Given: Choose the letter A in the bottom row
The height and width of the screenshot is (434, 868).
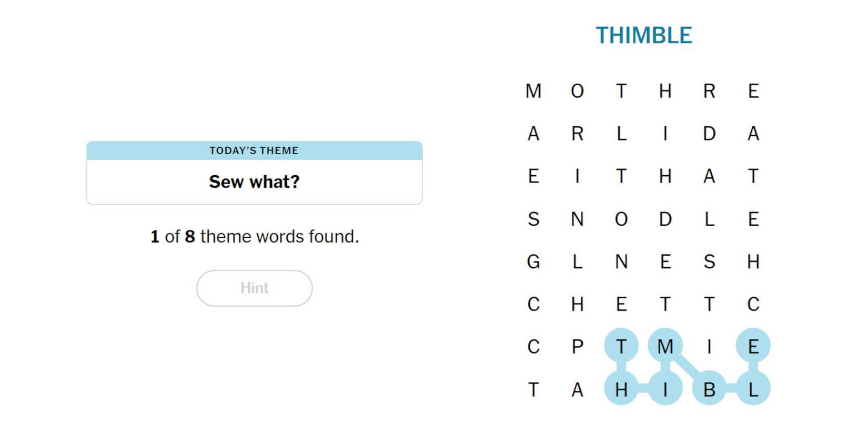Looking at the screenshot, I should tap(577, 389).
